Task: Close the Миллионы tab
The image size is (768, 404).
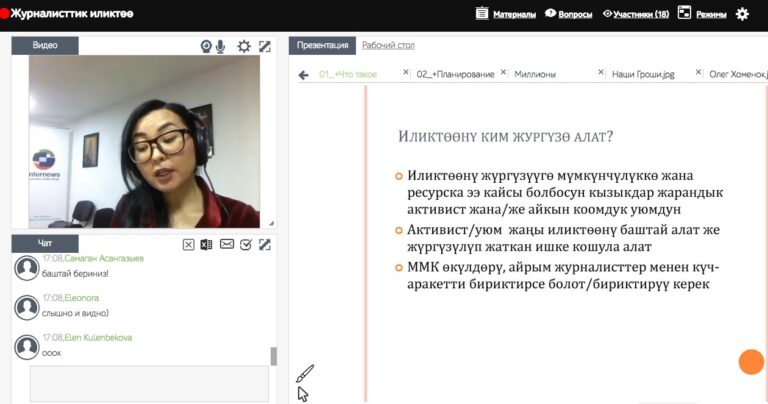Action: (x=600, y=72)
